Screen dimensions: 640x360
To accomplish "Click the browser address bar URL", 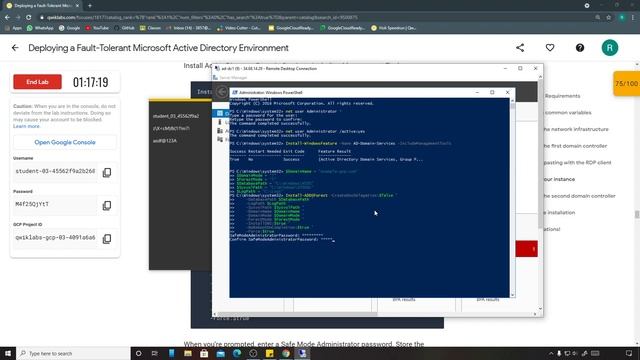I will pyautogui.click(x=202, y=18).
